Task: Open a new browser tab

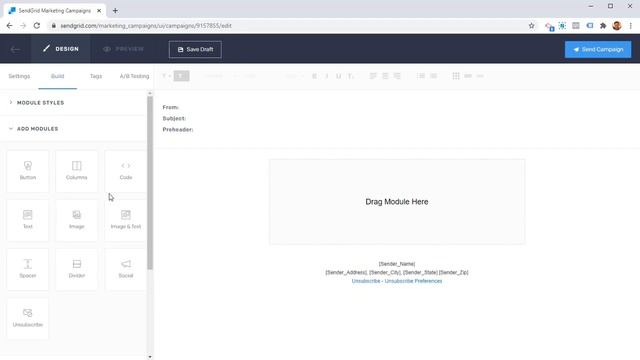Action: pyautogui.click(x=115, y=11)
